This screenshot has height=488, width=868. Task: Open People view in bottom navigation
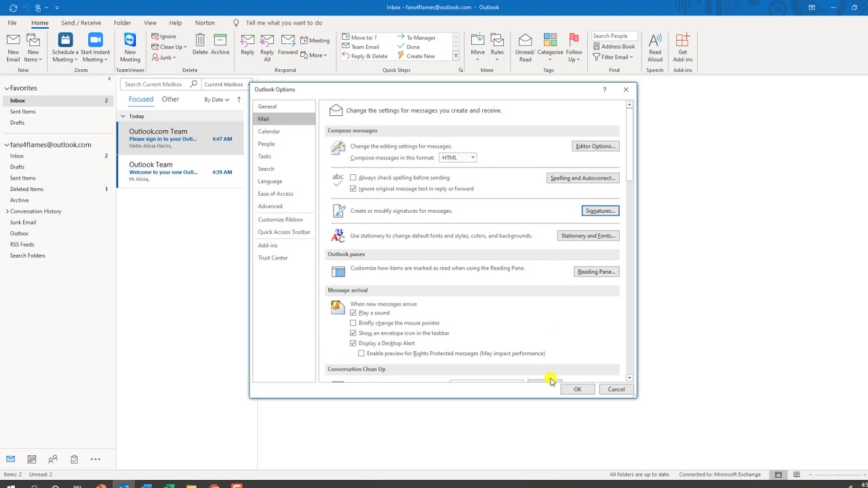53,459
